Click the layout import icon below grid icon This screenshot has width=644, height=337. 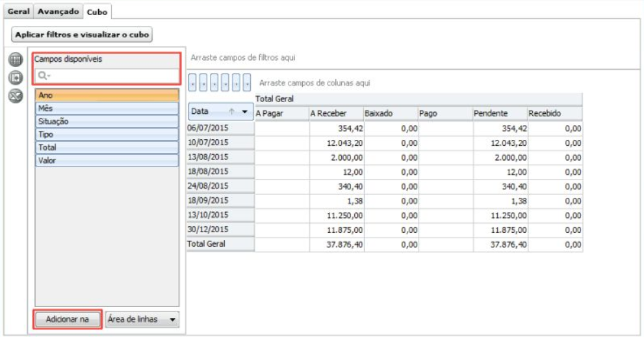(16, 77)
